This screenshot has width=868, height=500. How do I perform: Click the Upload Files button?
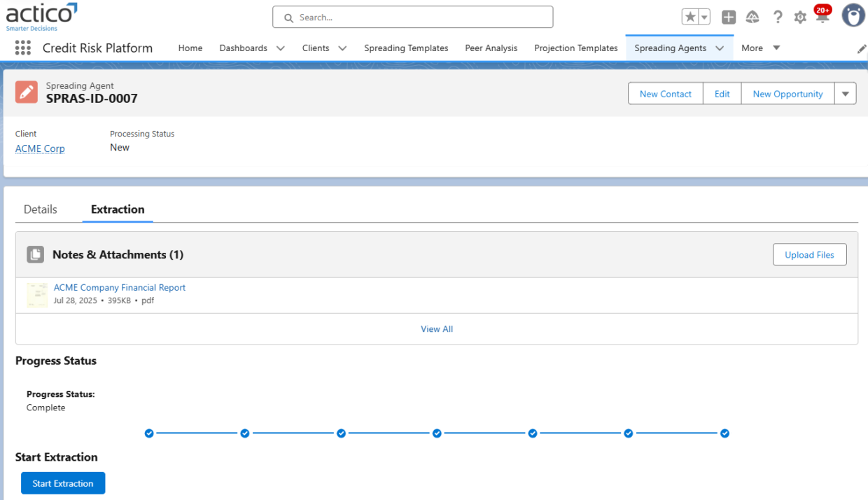click(809, 254)
